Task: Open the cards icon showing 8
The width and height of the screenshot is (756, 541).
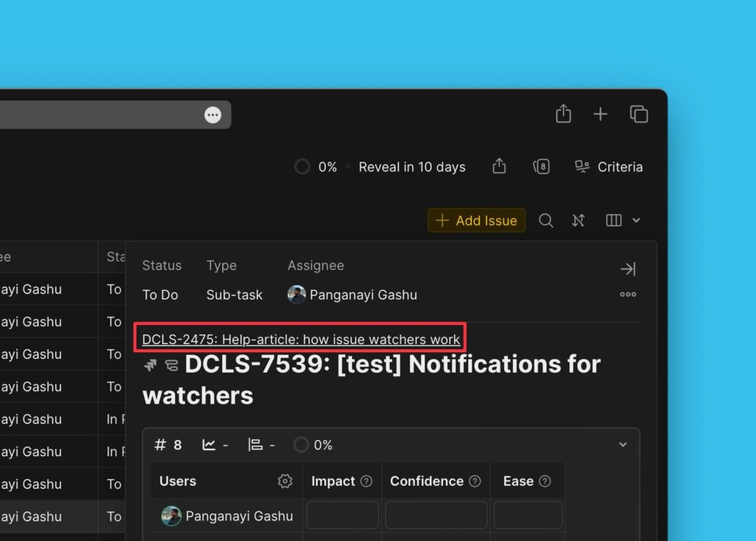Action: tap(541, 167)
